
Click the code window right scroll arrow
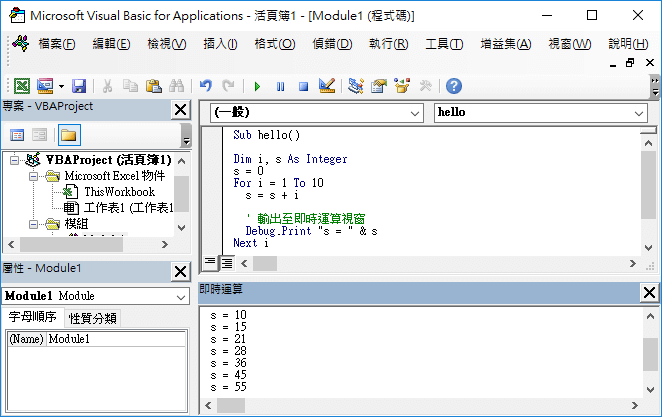(632, 264)
